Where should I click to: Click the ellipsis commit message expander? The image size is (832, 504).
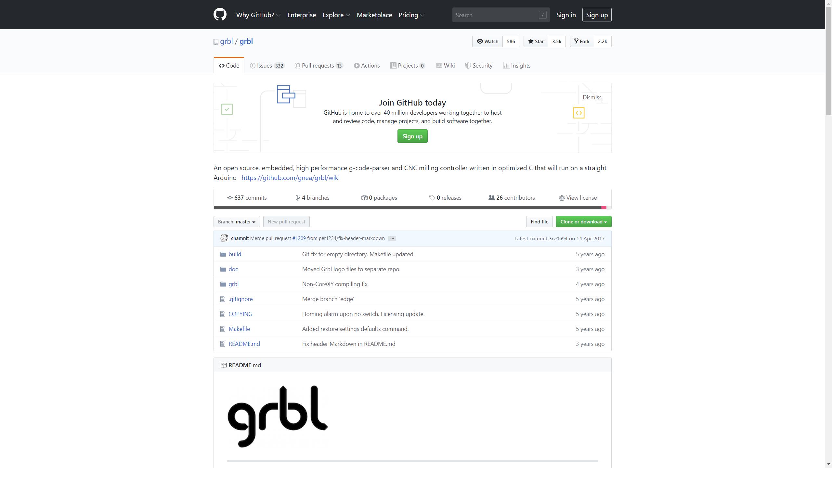pyautogui.click(x=392, y=238)
